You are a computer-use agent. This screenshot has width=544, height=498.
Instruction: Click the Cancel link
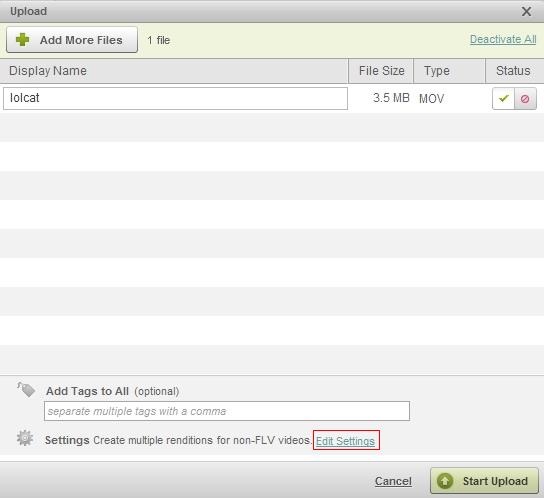pyautogui.click(x=393, y=481)
